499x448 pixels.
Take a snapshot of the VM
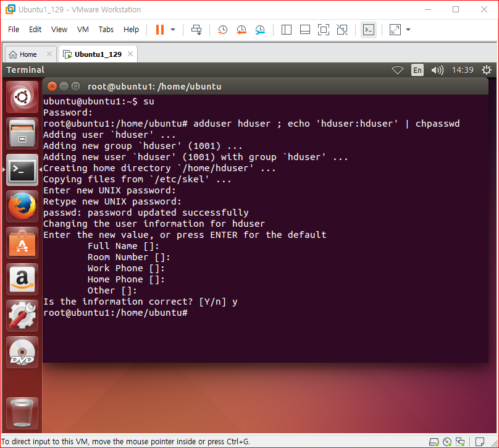pos(222,30)
